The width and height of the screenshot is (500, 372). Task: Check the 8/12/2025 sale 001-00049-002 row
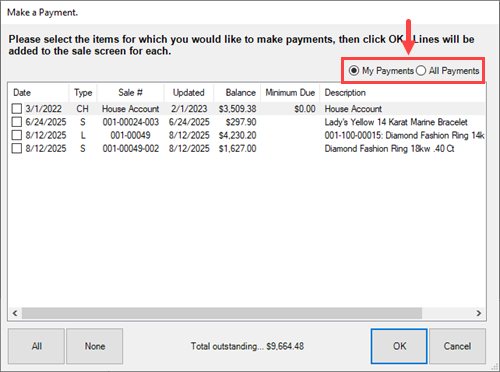coord(17,148)
